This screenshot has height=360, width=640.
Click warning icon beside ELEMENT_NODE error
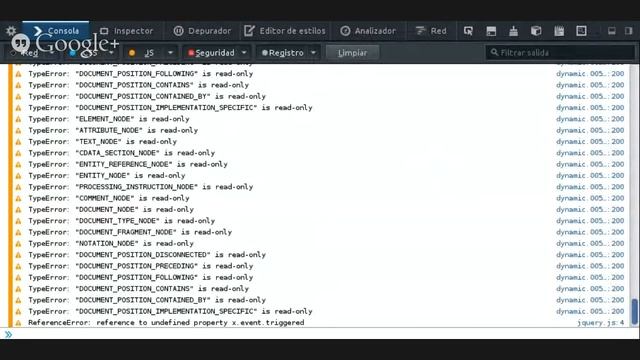pyautogui.click(x=18, y=119)
